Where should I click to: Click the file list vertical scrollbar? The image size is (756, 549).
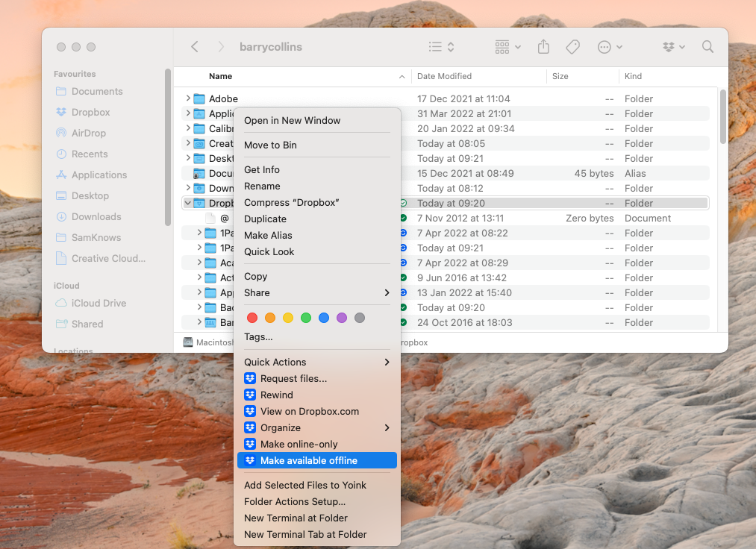(x=722, y=116)
